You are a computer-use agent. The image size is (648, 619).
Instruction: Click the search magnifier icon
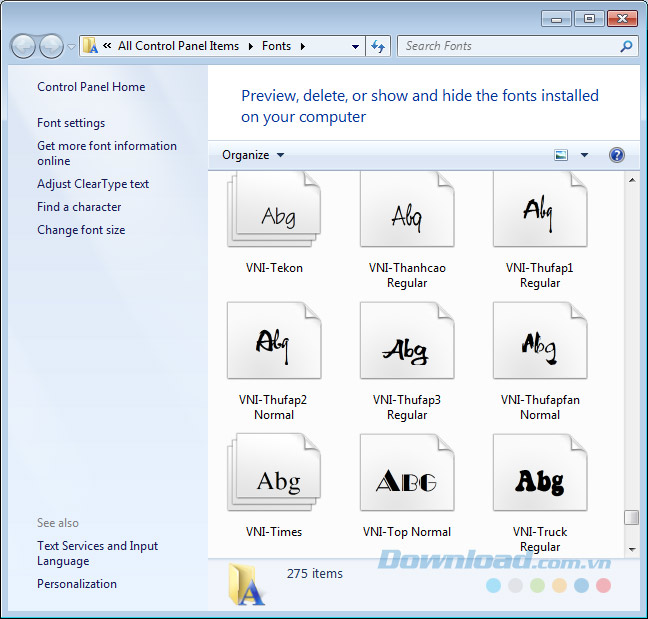pos(626,46)
